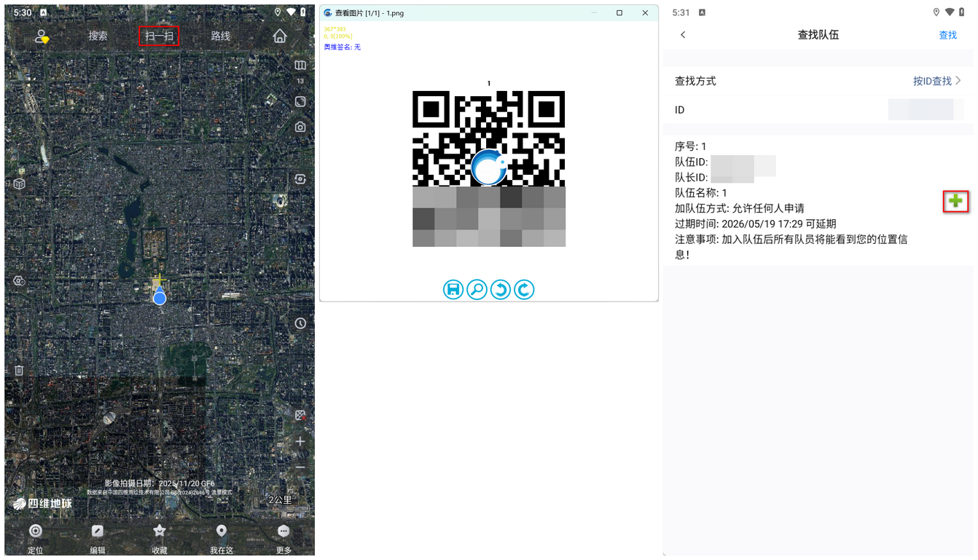Tap the 队伍名称: 1 text
978x560 pixels.
(701, 193)
